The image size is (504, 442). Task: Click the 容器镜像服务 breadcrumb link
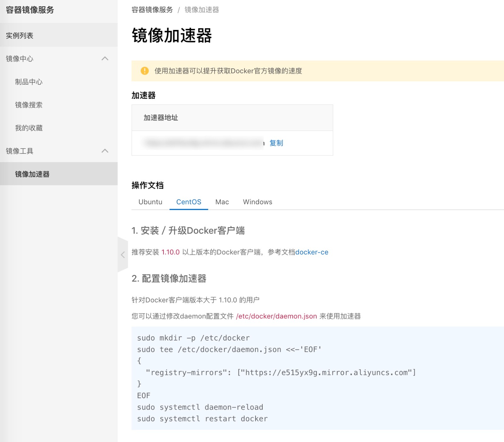152,10
